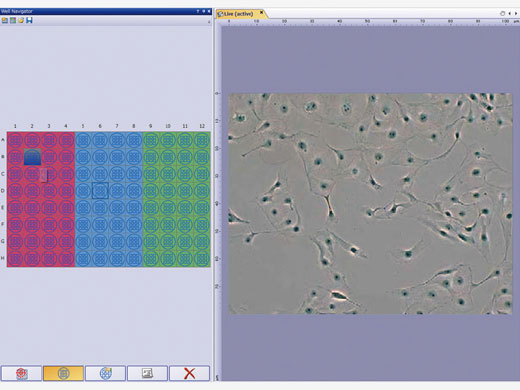Image resolution: width=520 pixels, height=390 pixels.
Task: Click the first yellow icon in Well Navigator toolbar
Action: pyautogui.click(x=5, y=21)
